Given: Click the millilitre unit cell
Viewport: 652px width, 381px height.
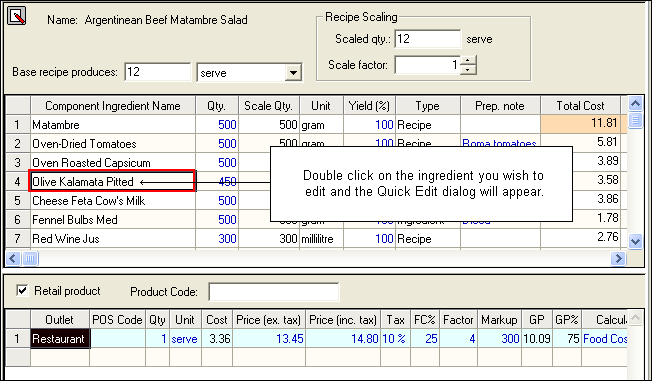Looking at the screenshot, I should click(321, 238).
